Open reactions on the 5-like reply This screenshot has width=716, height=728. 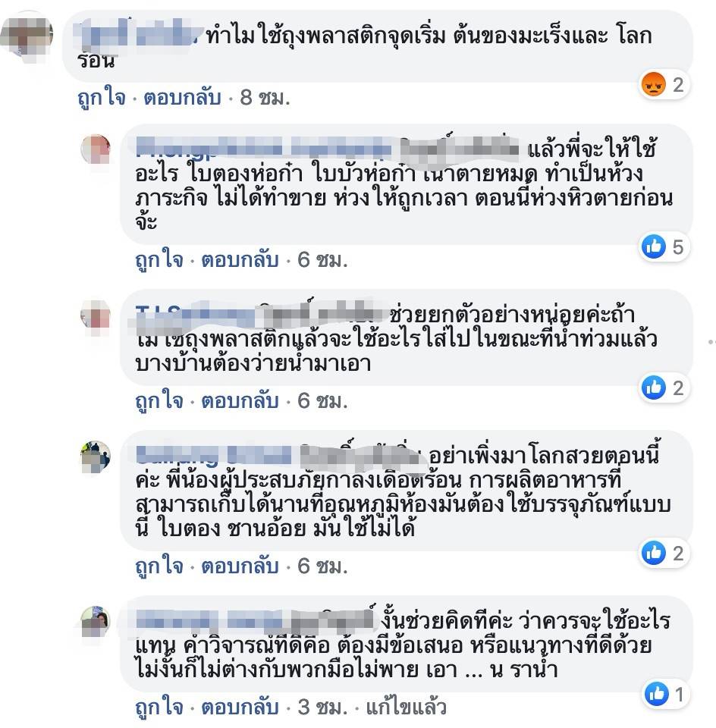click(664, 246)
